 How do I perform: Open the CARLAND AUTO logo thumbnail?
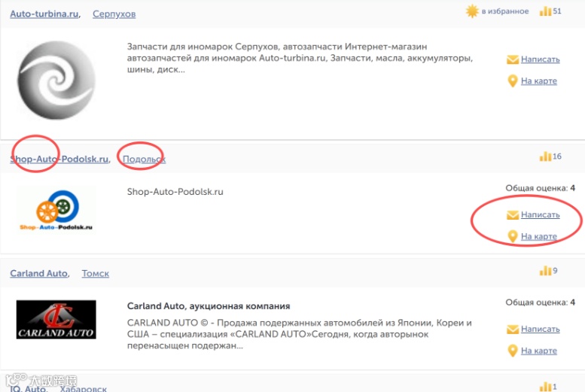pos(56,319)
